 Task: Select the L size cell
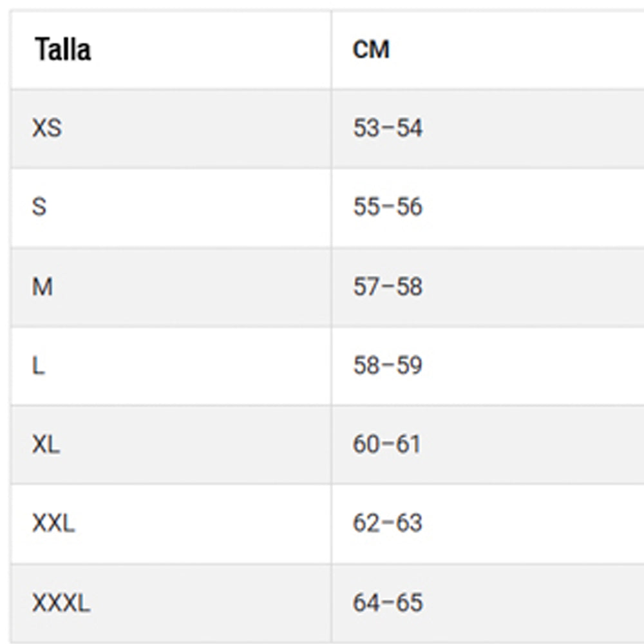[x=39, y=366]
